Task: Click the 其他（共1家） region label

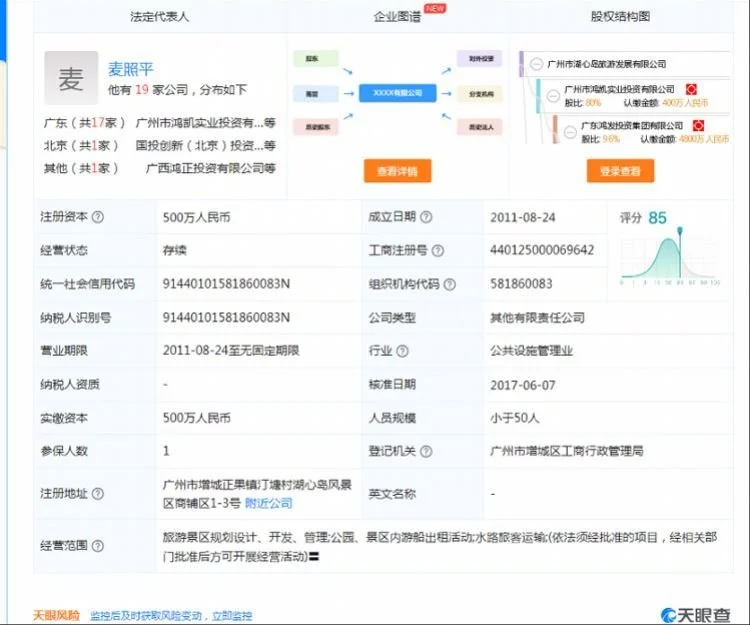Action: pyautogui.click(x=81, y=168)
